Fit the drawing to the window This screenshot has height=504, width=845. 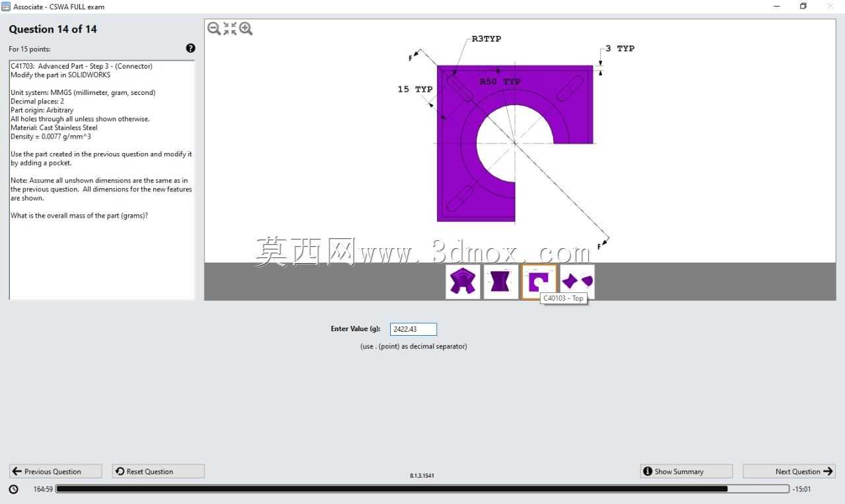tap(230, 28)
